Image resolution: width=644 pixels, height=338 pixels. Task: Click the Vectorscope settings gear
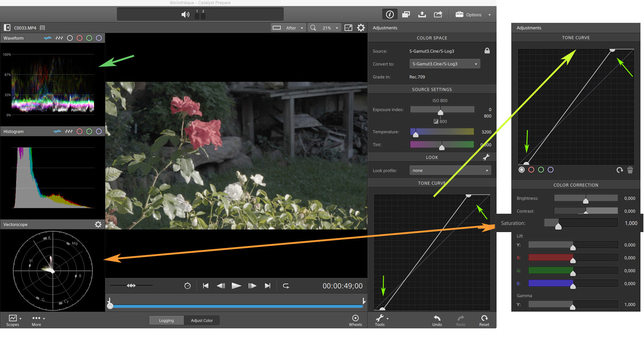(98, 224)
